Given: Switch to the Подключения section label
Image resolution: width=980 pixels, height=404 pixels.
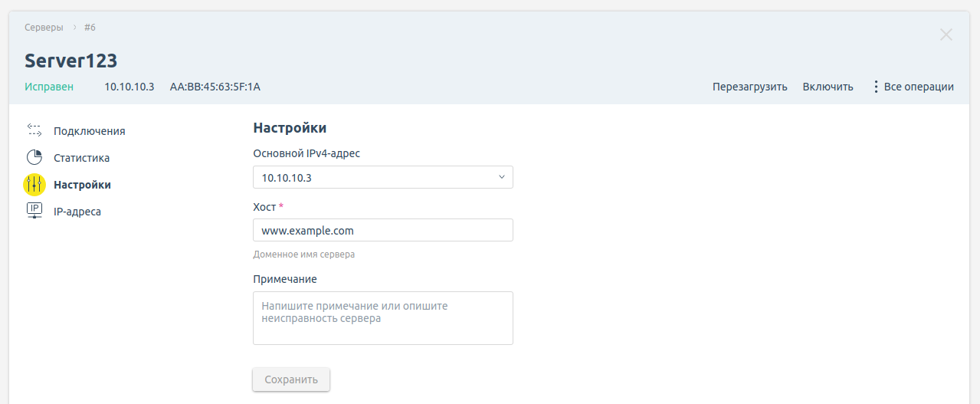Looking at the screenshot, I should tap(89, 131).
